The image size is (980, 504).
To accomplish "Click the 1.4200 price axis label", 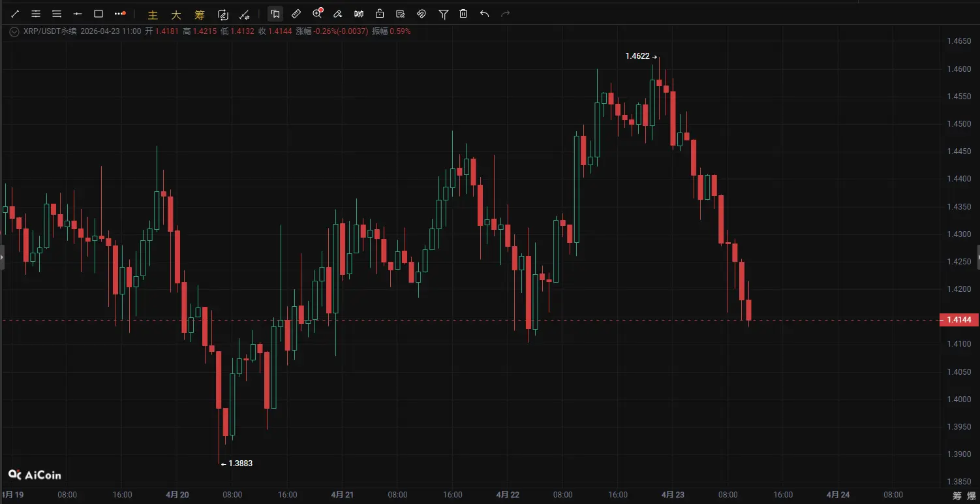I will pyautogui.click(x=958, y=289).
